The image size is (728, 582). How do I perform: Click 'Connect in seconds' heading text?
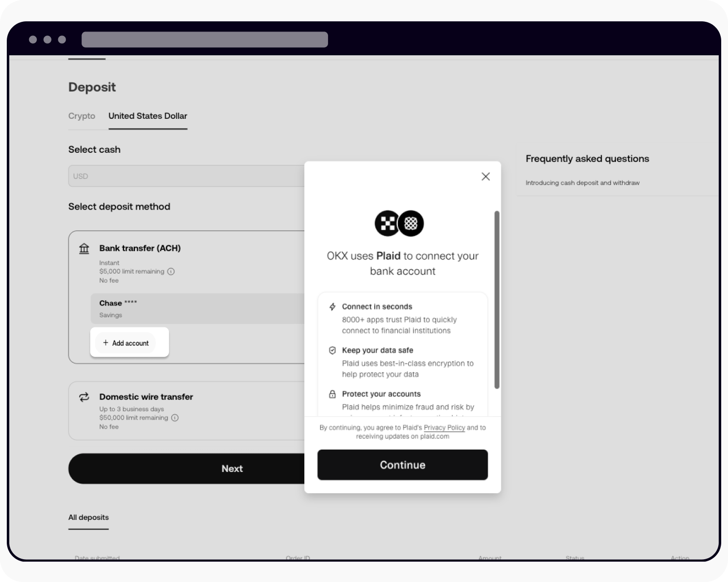(377, 307)
